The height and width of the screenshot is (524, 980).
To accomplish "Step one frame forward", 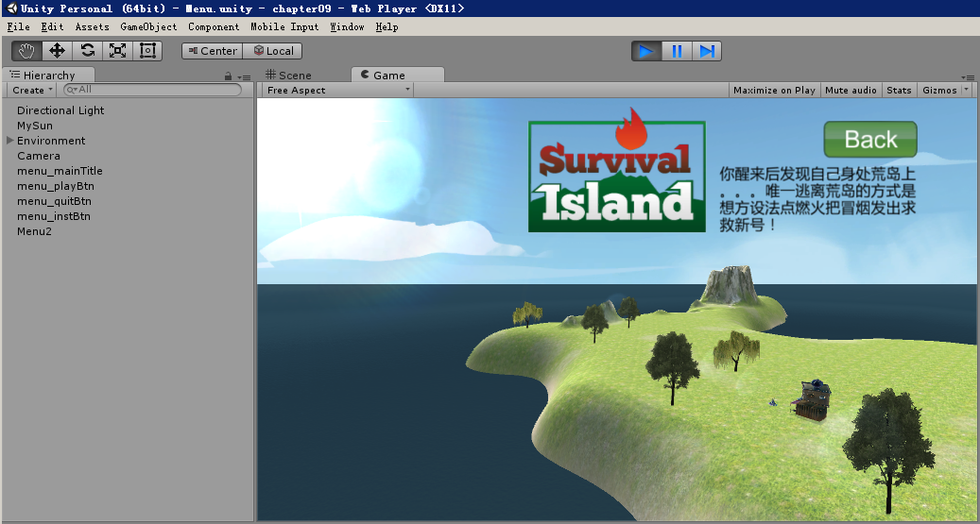I will coord(707,51).
